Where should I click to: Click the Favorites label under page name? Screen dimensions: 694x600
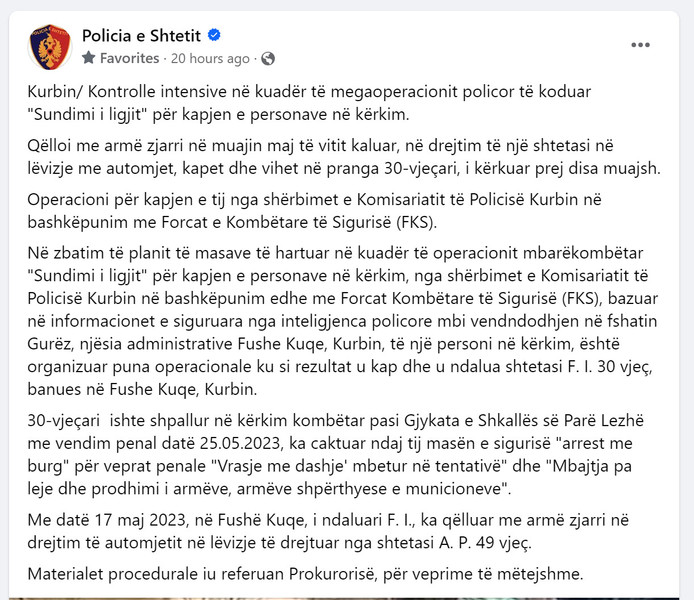point(129,58)
